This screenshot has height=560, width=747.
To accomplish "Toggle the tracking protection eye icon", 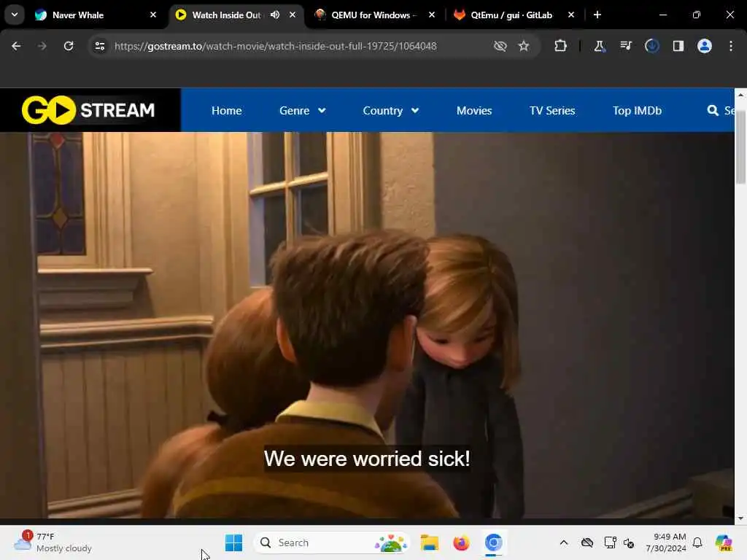I will [500, 46].
